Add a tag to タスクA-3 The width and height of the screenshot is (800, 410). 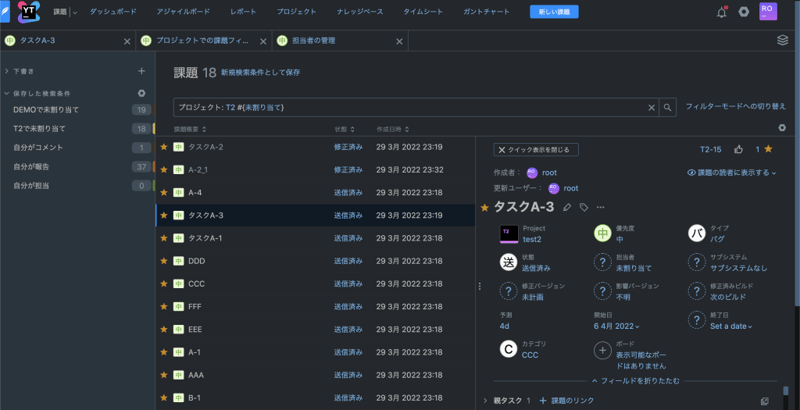tap(584, 207)
